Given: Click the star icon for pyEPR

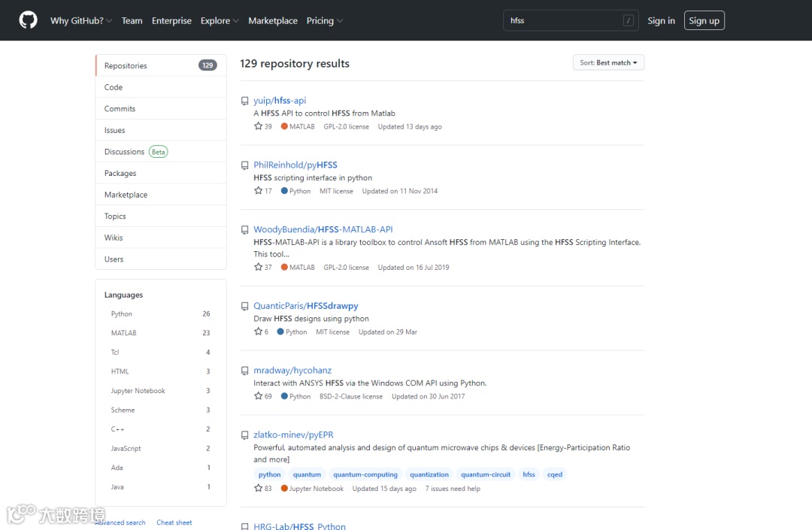Looking at the screenshot, I should [x=258, y=488].
